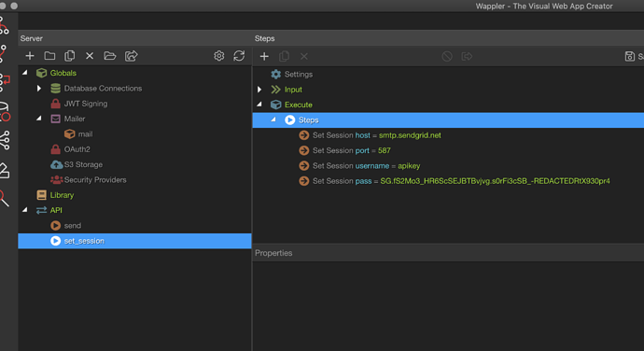Create new folder in Server panel
The width and height of the screenshot is (644, 351).
click(49, 56)
